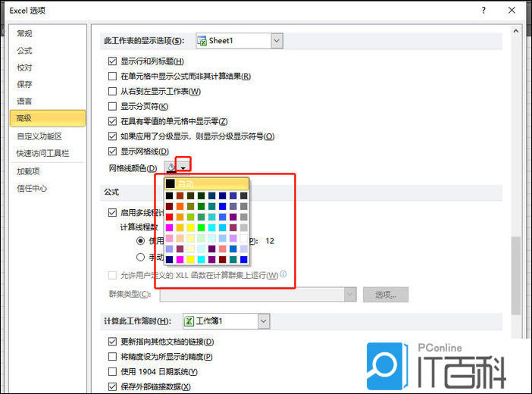Click the Excel workbook icon next to 工作簿1

pyautogui.click(x=189, y=321)
